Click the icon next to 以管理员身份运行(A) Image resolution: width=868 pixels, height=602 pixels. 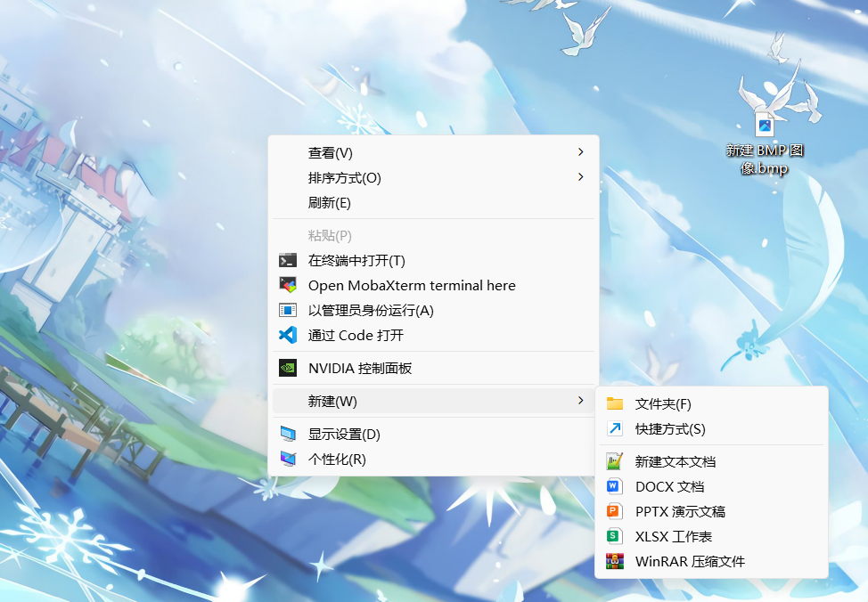pos(287,310)
